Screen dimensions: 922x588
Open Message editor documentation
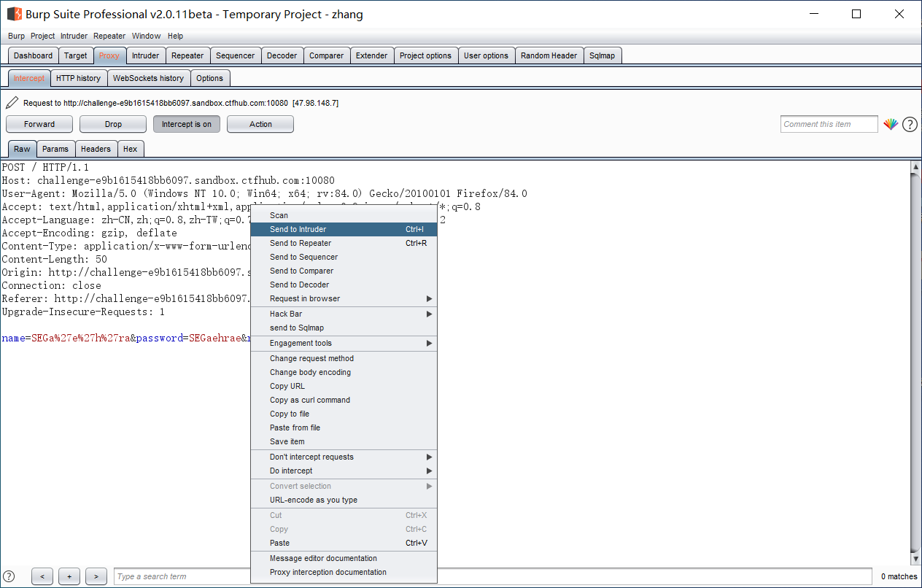344,558
